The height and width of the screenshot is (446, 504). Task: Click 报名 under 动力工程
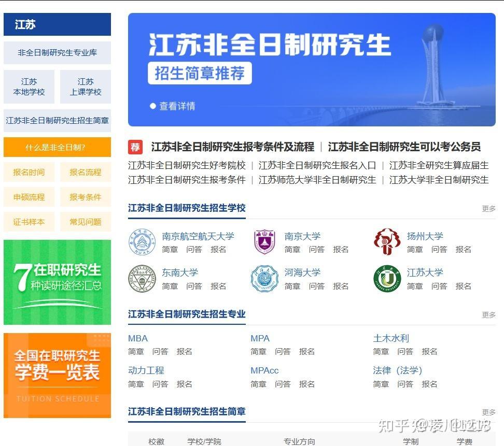tap(184, 384)
